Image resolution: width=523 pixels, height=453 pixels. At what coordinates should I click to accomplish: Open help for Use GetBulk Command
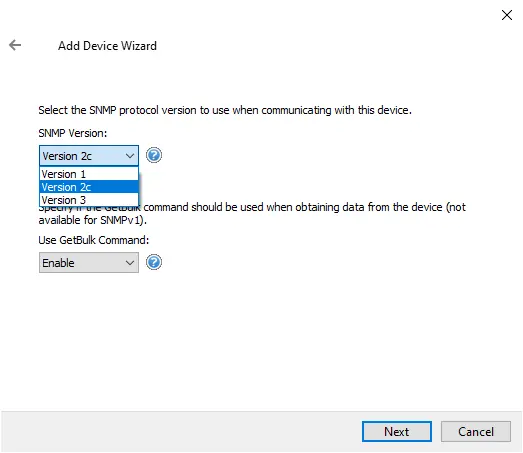point(154,263)
